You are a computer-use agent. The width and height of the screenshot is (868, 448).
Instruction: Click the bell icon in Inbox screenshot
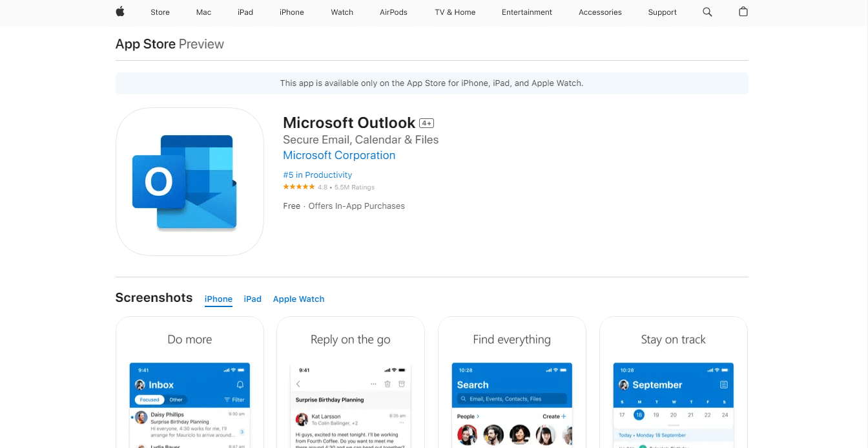pos(240,385)
